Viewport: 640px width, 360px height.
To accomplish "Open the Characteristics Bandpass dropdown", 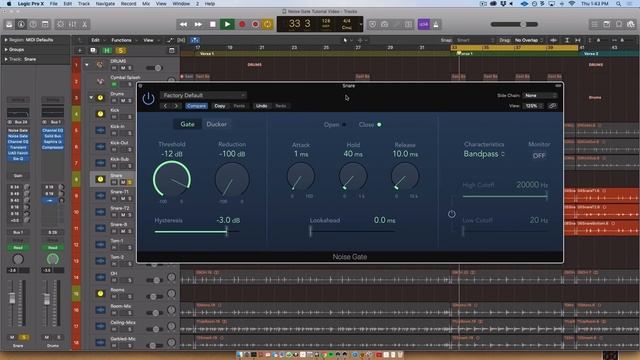I will (x=484, y=154).
